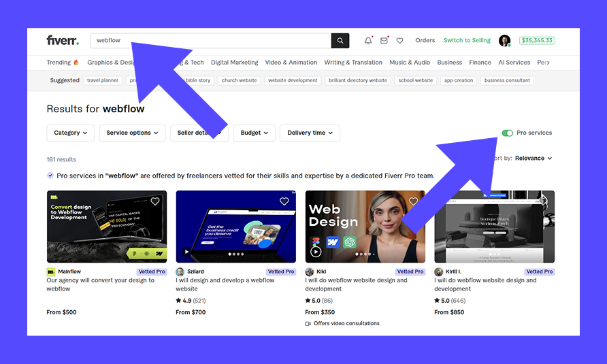Favorite the Mainflow gig with heart icon
This screenshot has height=364, width=607.
(155, 201)
